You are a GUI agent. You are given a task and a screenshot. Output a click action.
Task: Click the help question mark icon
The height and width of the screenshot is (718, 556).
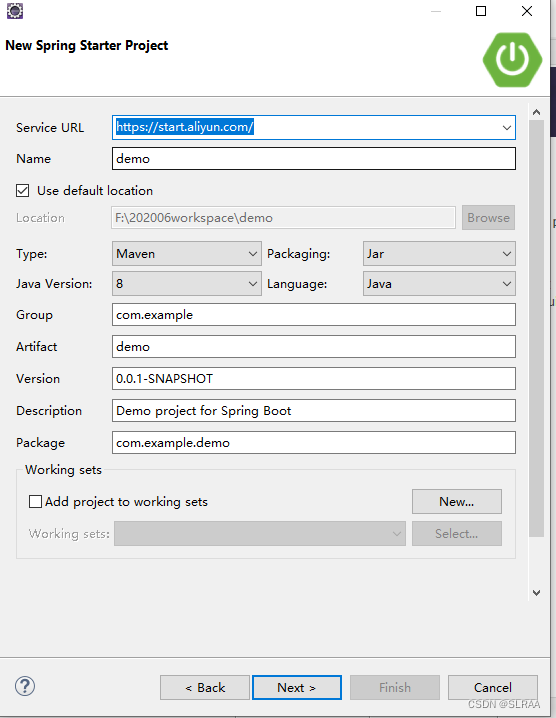pos(25,686)
